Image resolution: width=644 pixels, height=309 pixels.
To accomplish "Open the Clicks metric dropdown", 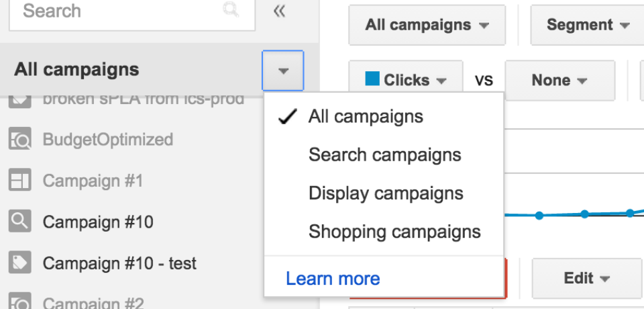I will click(406, 80).
